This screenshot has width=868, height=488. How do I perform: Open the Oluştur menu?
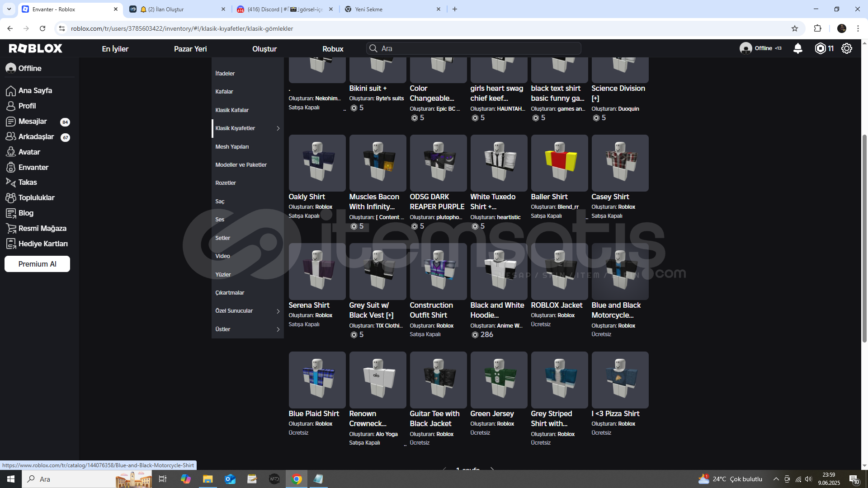click(x=264, y=49)
